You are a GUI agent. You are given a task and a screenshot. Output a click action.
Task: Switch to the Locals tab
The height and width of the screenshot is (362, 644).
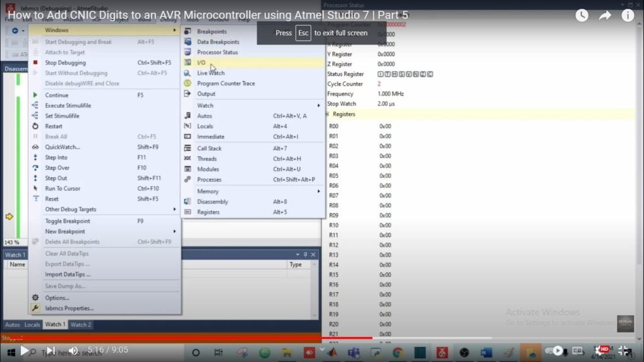(32, 325)
